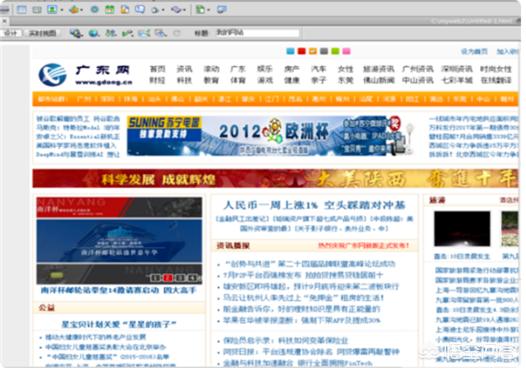Open the 在线翻译 navigation link
526x370 pixels.
click(x=496, y=80)
